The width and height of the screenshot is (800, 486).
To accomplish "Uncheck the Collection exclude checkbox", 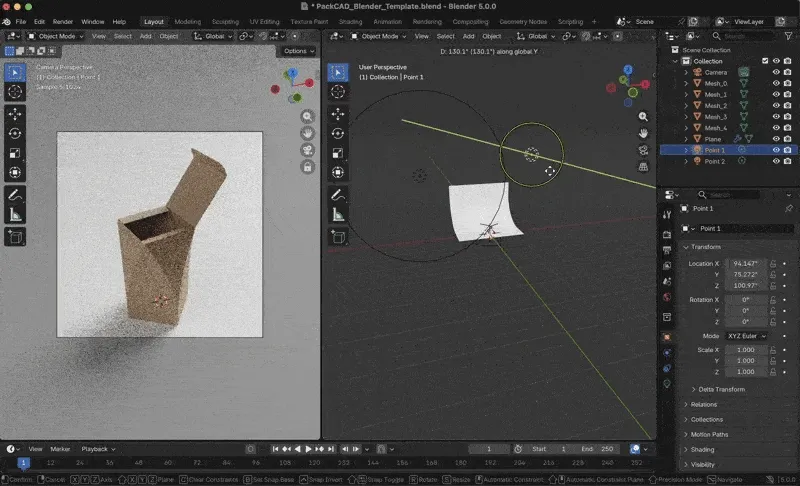I will tap(765, 61).
